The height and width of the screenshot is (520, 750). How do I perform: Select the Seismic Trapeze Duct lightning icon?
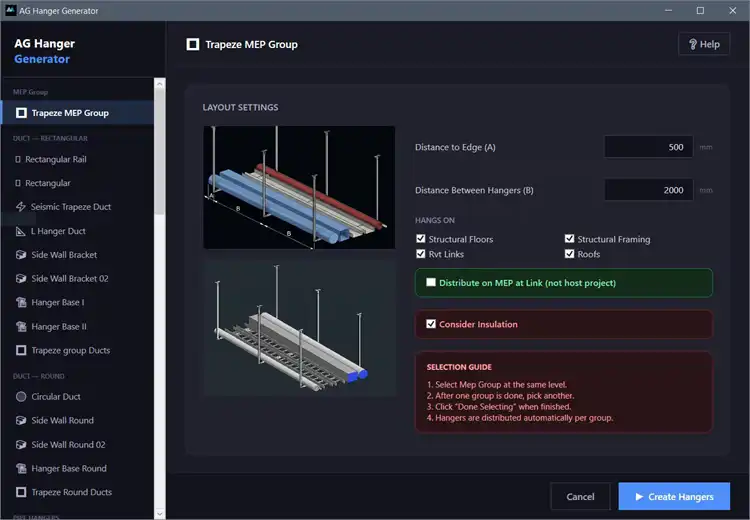21,207
